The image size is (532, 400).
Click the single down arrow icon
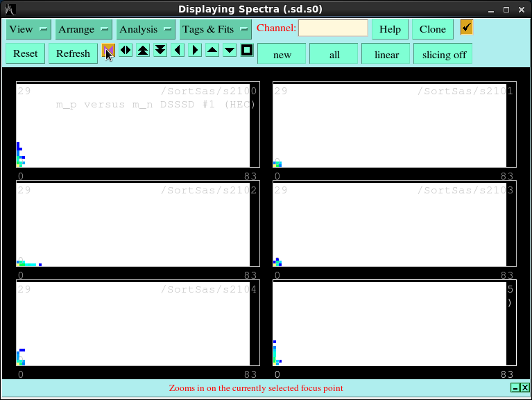click(230, 51)
